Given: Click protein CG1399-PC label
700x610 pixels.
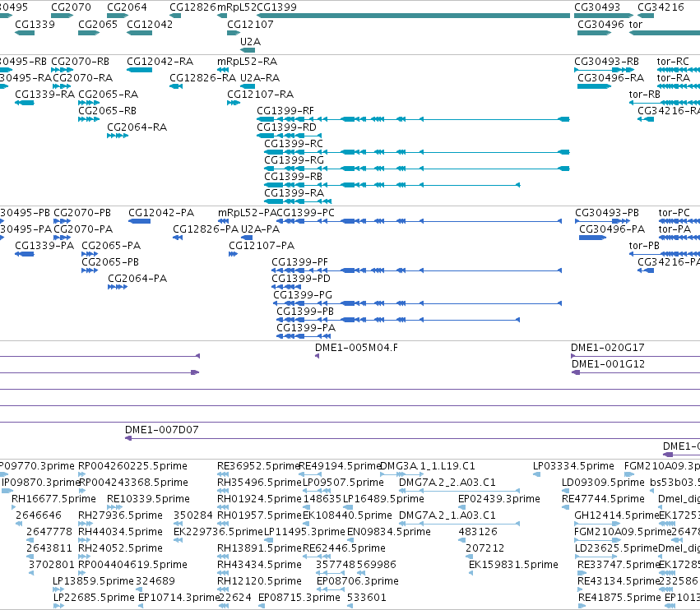Looking at the screenshot, I should pyautogui.click(x=306, y=213).
